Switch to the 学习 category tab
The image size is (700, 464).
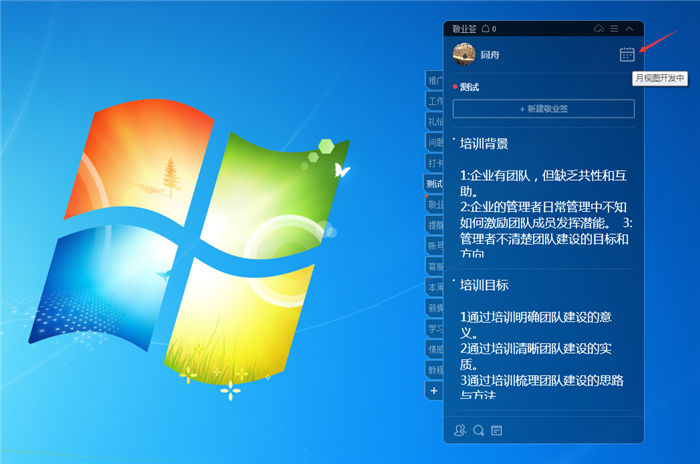434,329
